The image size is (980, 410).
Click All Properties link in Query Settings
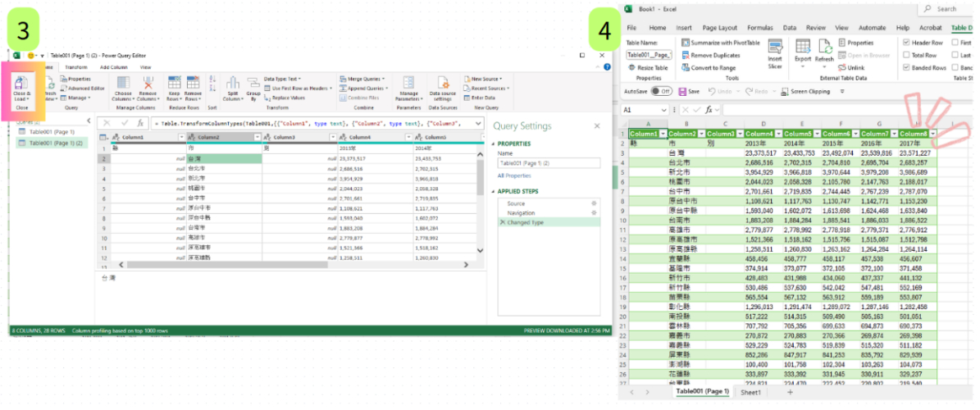click(513, 175)
